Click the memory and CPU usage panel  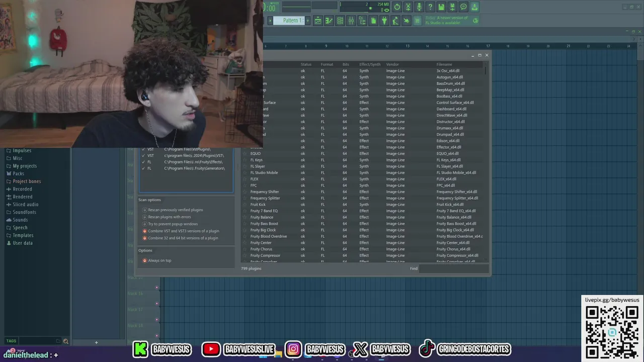[x=364, y=7]
